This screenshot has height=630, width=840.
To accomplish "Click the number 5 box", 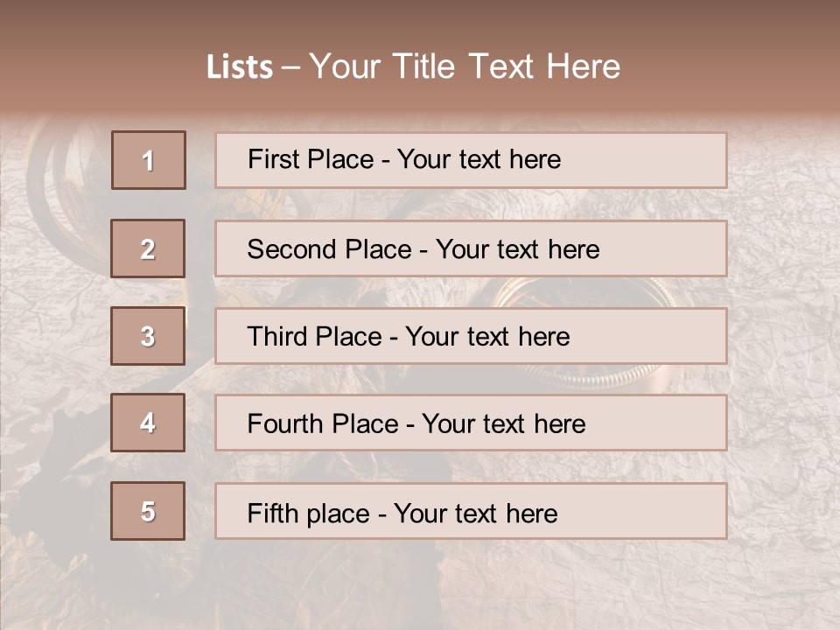I will 148,511.
